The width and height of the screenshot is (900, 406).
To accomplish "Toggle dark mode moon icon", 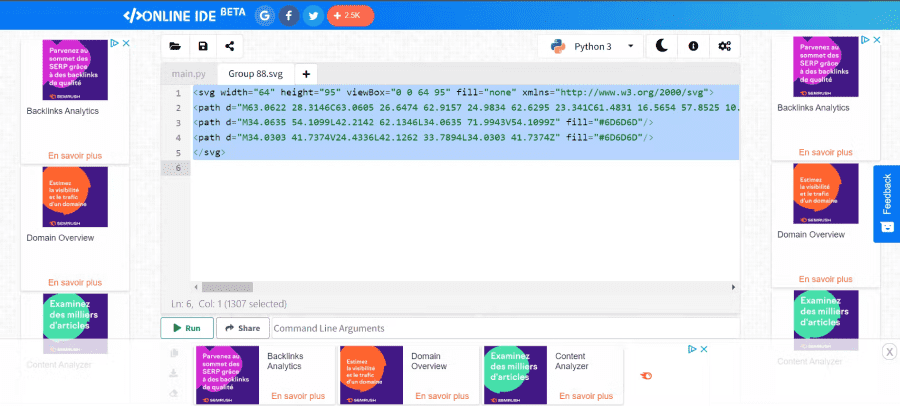I will point(662,47).
